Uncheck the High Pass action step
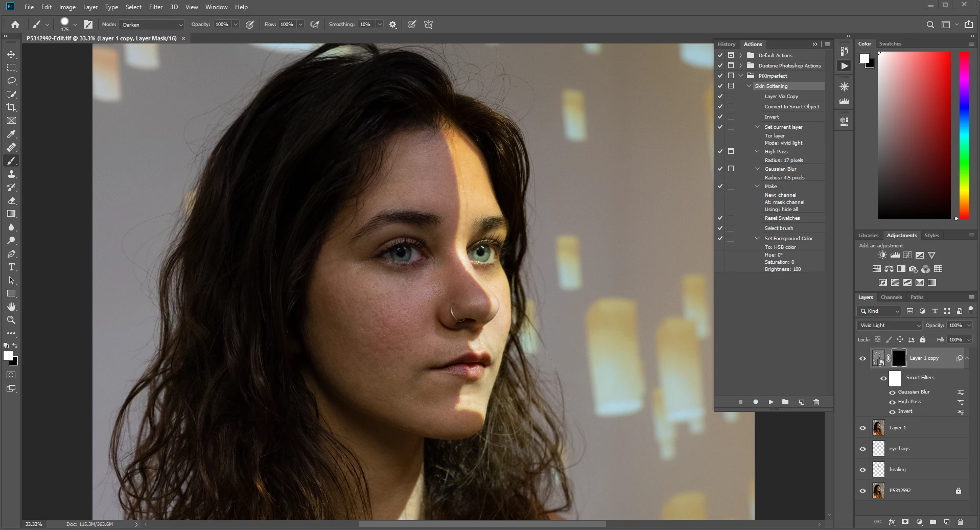 point(720,151)
